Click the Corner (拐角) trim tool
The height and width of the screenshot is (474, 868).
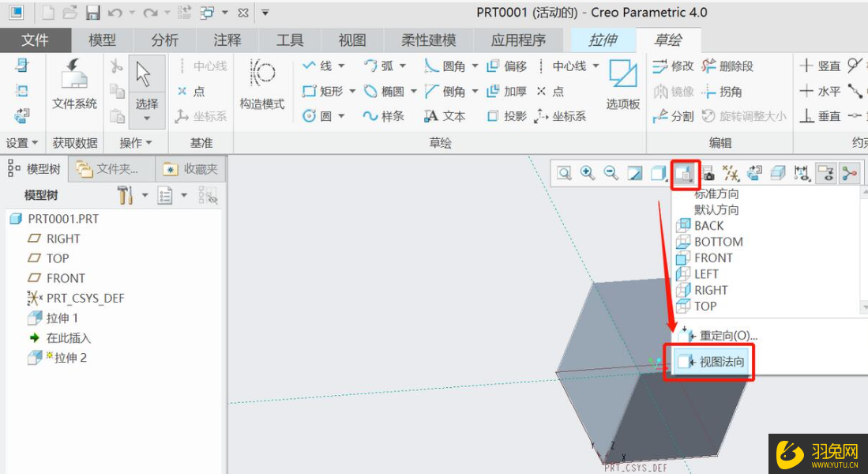[x=722, y=92]
